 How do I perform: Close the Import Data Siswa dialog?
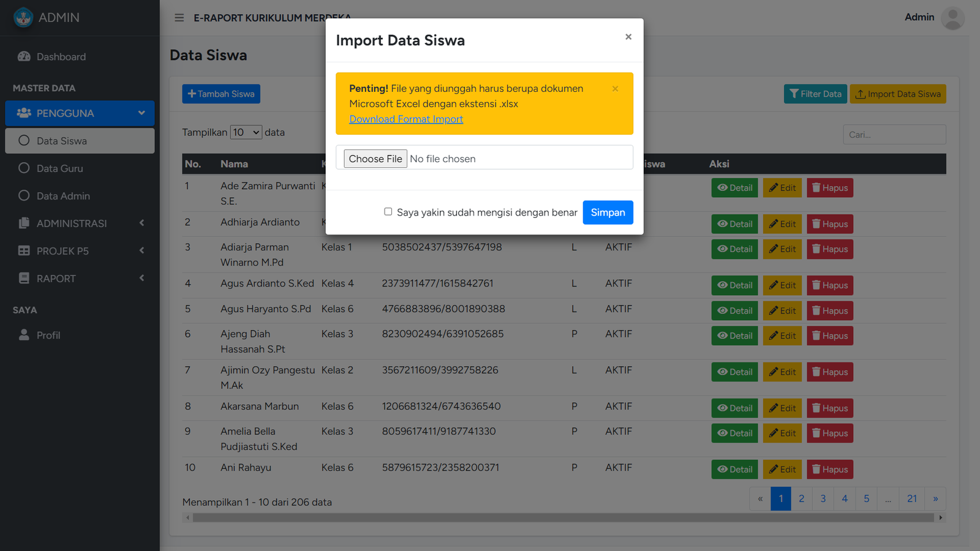(x=628, y=37)
